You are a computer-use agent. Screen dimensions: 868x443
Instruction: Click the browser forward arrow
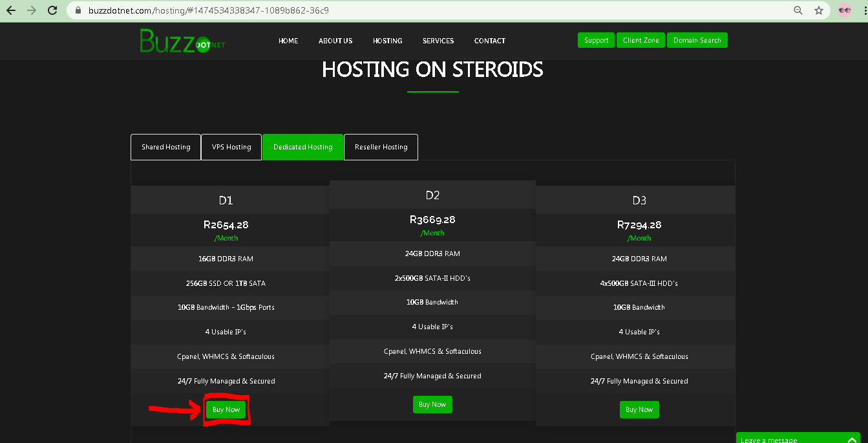[x=32, y=10]
